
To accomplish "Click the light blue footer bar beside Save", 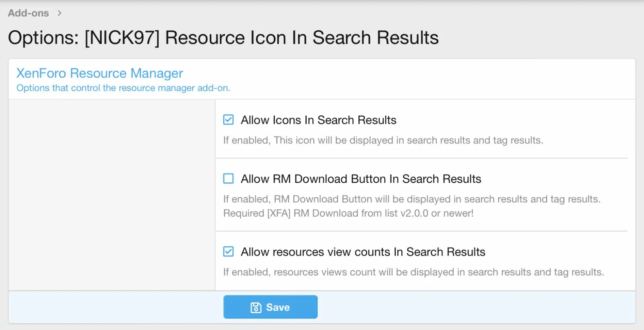I will (475, 307).
